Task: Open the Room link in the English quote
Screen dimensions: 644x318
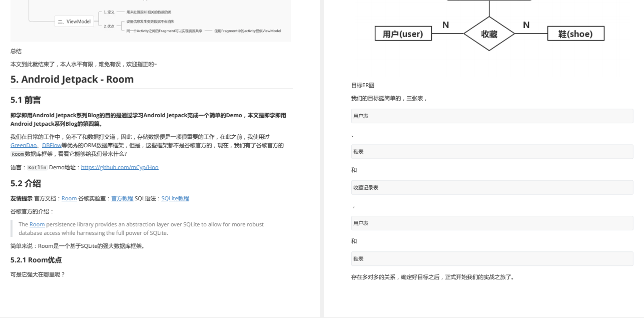Action: [37, 224]
